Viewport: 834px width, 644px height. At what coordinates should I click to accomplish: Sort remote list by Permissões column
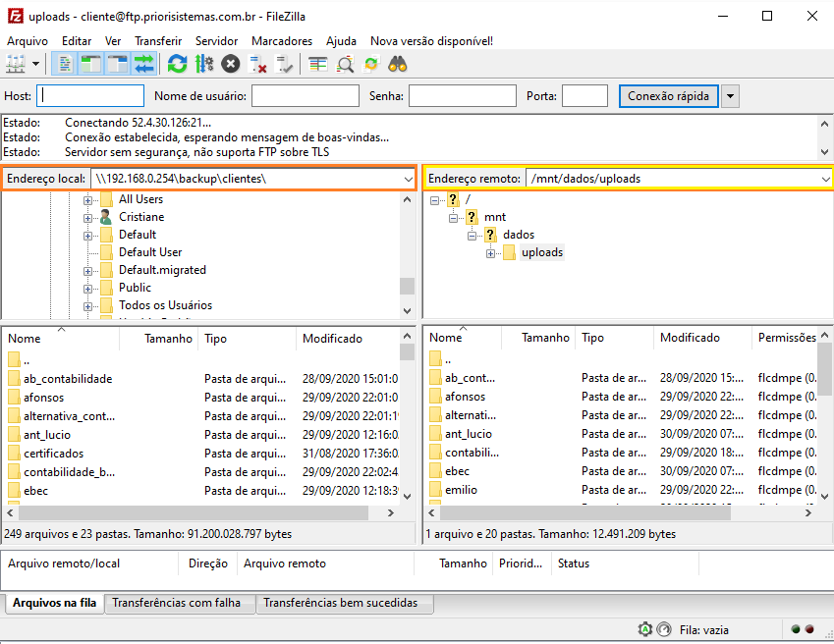[787, 338]
